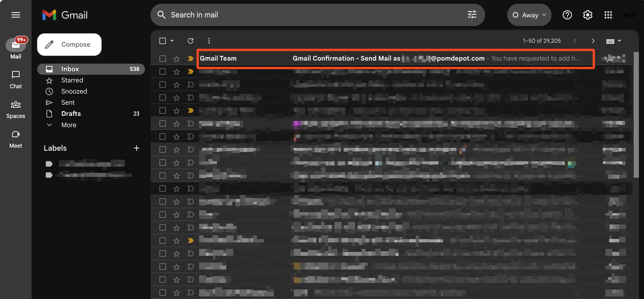Check the second email row checkbox

[162, 71]
